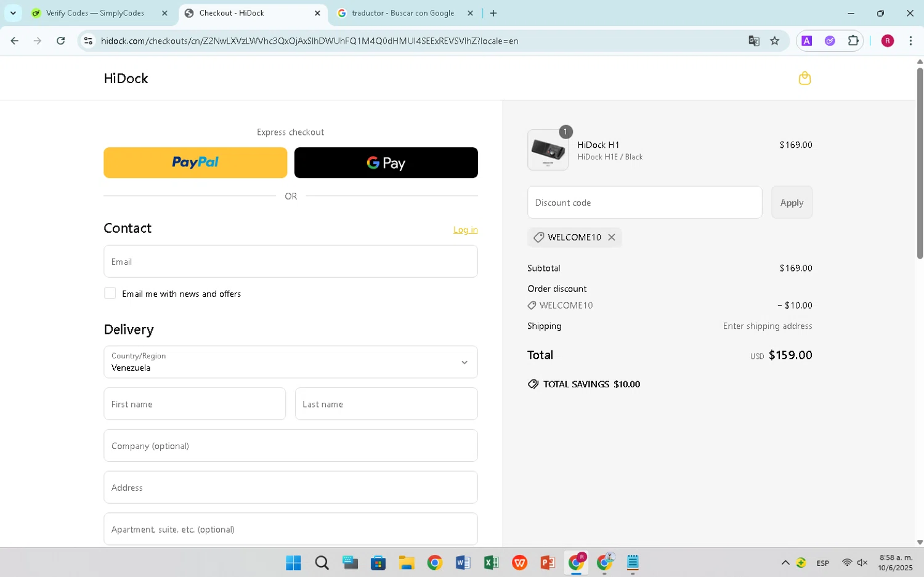Open the Google Translate page icon
Screen dimensions: 924x577
(x=754, y=41)
